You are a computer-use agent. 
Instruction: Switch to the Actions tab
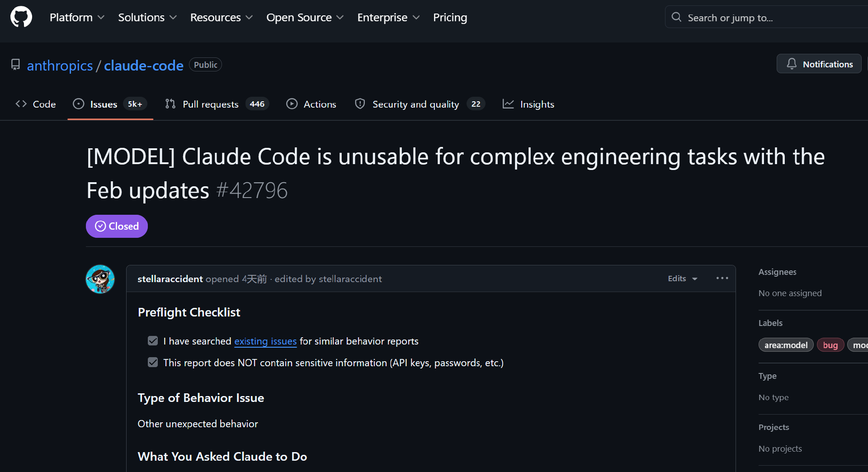pyautogui.click(x=311, y=104)
